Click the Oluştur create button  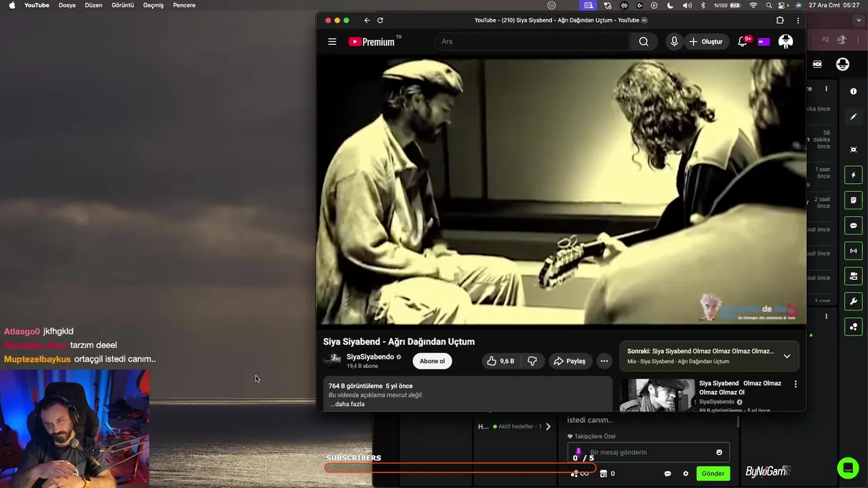[x=706, y=41]
